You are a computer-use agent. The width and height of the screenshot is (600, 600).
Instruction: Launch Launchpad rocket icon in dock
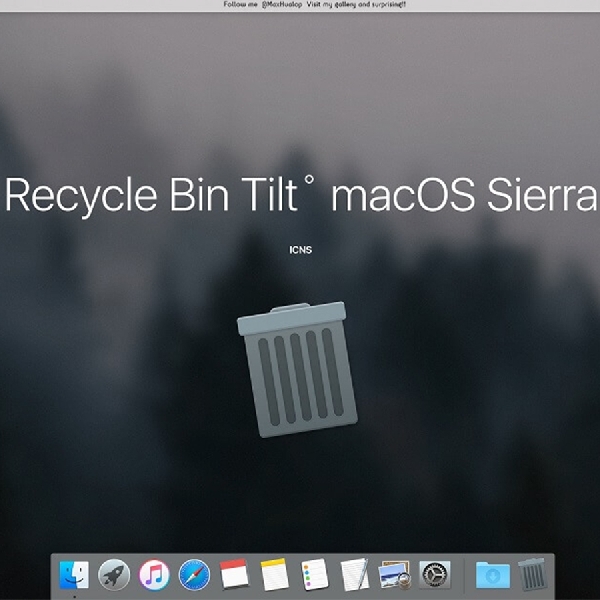114,575
